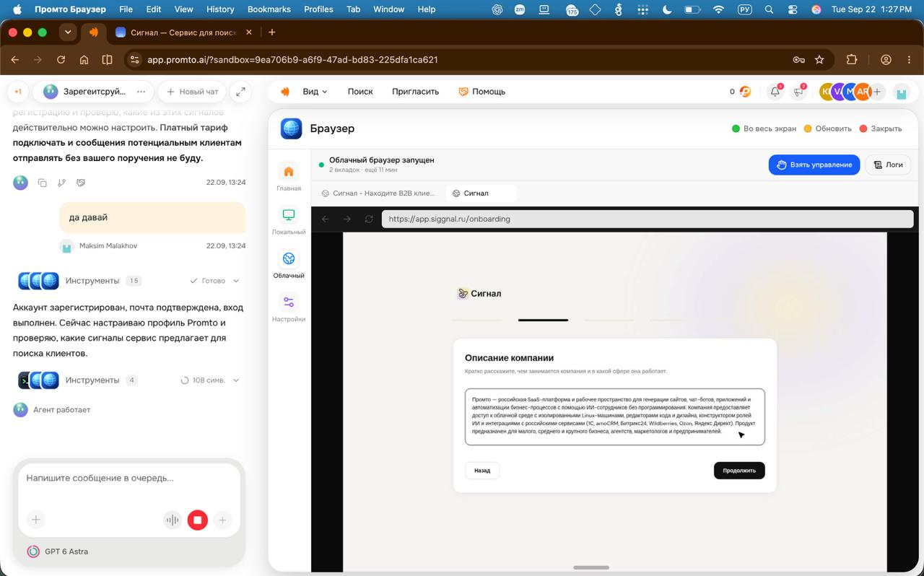Open the Логи button
The width and height of the screenshot is (924, 576).
pyautogui.click(x=888, y=165)
